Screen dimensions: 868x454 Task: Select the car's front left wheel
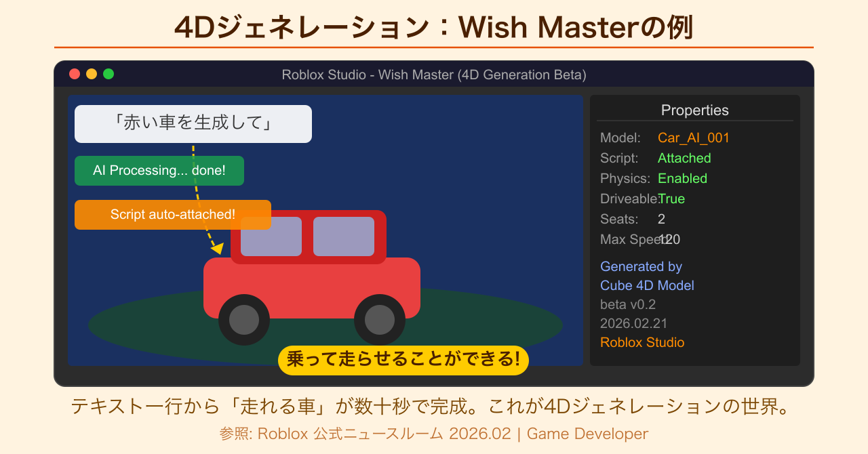click(244, 320)
